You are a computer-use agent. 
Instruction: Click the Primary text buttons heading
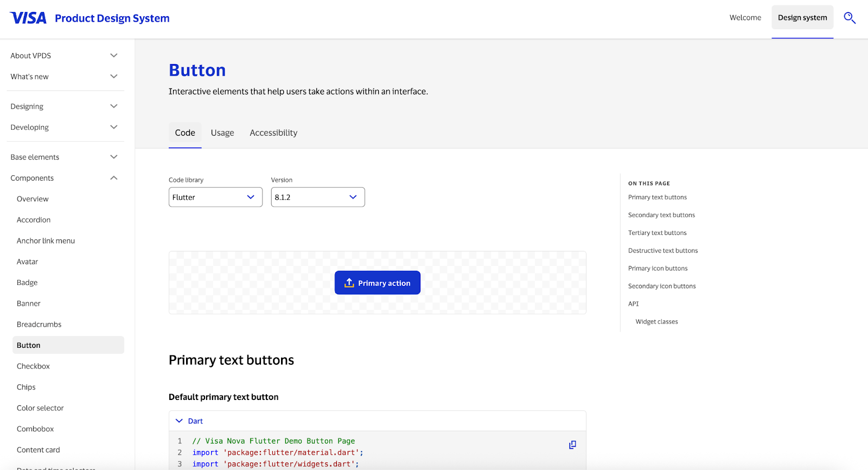coord(231,360)
